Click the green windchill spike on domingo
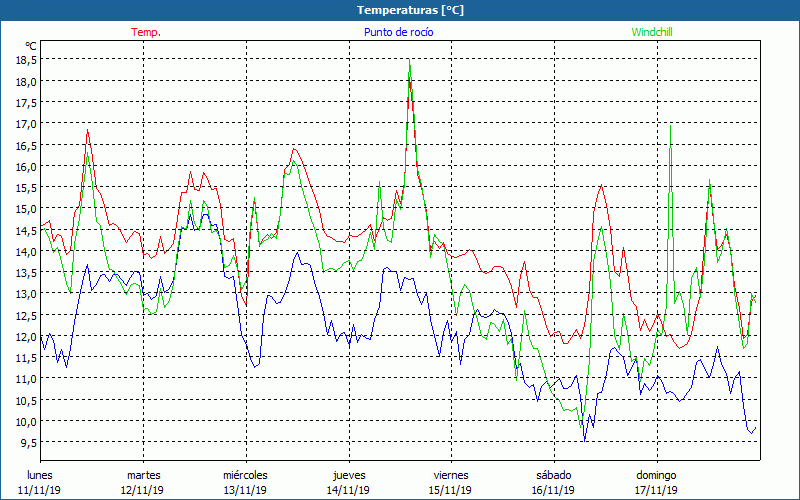The height and width of the screenshot is (500, 800). coord(670,126)
